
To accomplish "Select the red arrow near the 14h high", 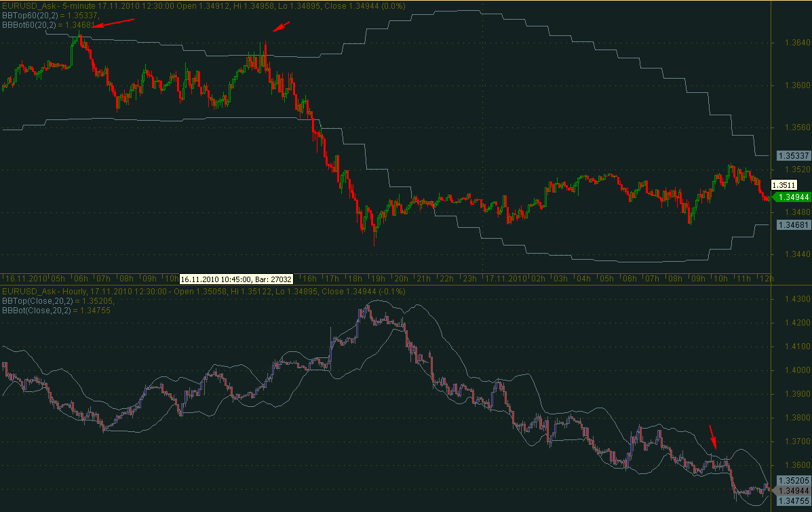I will click(x=281, y=27).
